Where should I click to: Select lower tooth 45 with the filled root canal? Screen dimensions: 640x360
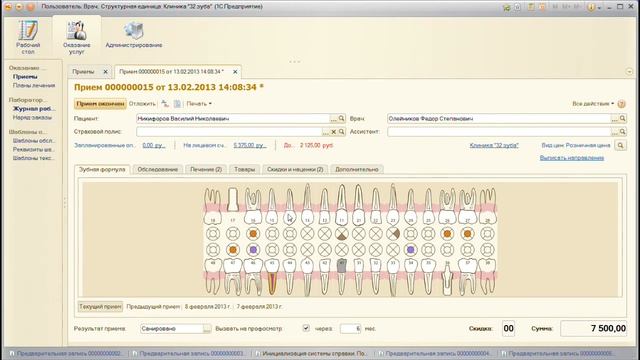pos(272,276)
